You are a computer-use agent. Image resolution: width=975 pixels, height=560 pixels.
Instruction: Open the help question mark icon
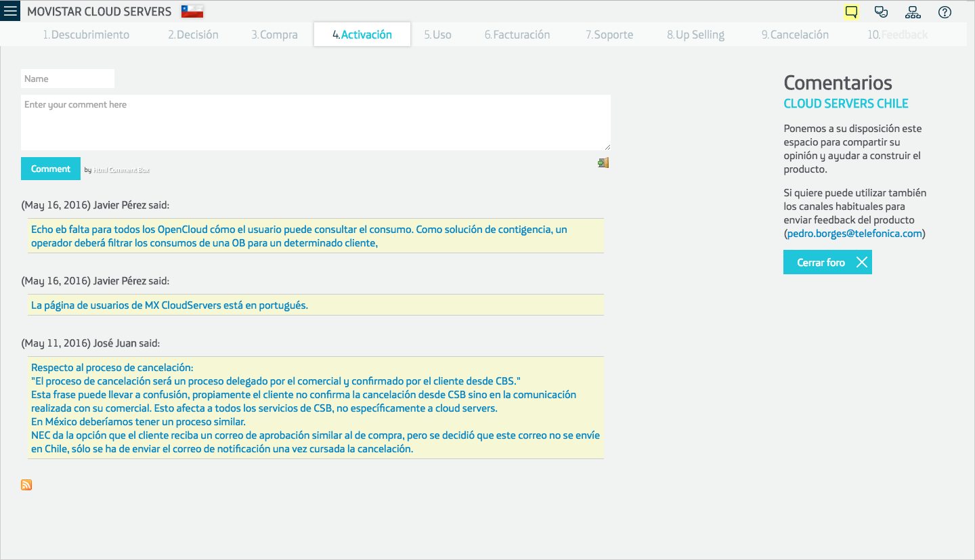pos(945,12)
